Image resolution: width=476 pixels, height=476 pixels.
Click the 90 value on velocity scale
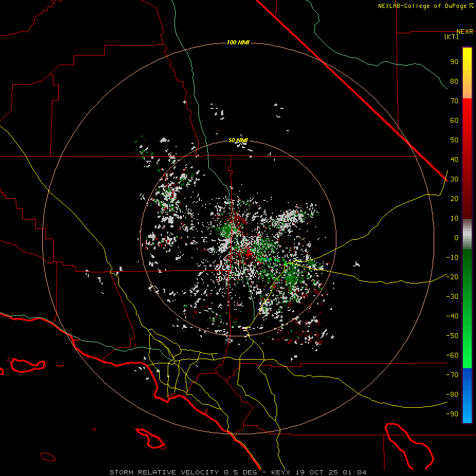(x=454, y=62)
